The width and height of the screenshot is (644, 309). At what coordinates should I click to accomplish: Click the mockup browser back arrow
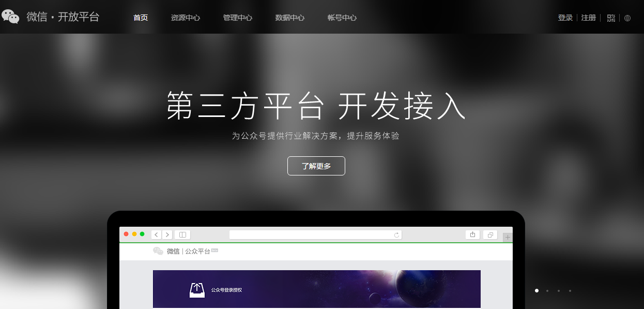[x=157, y=235]
